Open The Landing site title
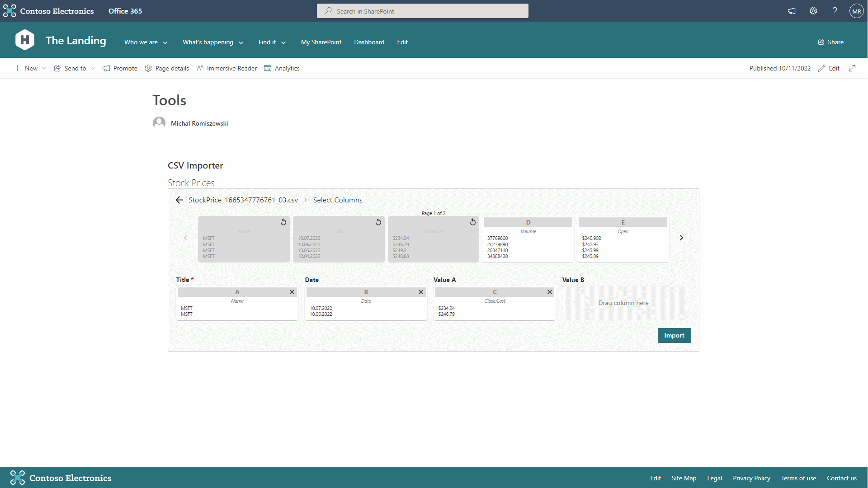Screen dimensions: 868x488 point(75,41)
